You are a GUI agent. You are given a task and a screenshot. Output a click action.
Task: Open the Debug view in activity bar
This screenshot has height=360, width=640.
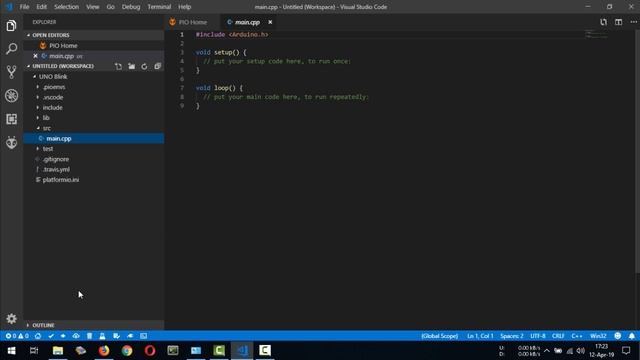click(11, 96)
